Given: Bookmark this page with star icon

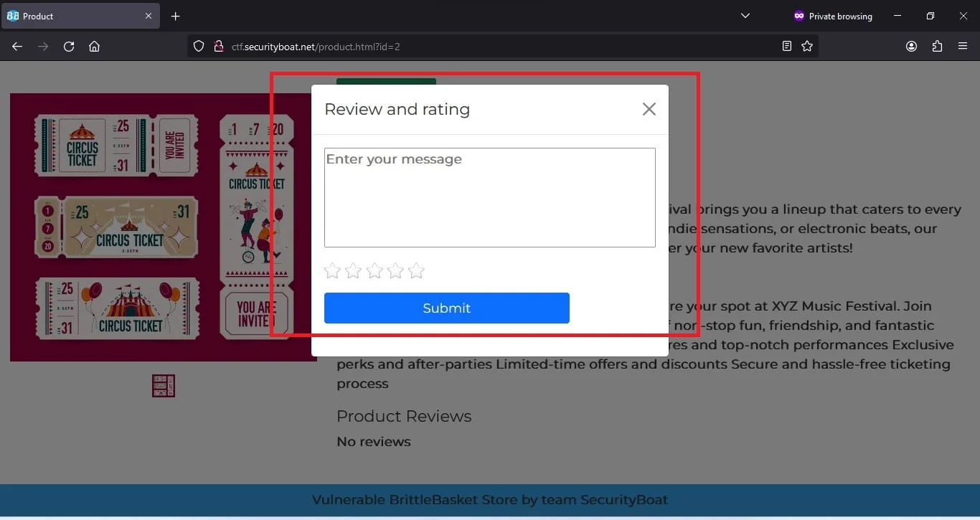Looking at the screenshot, I should click(807, 47).
